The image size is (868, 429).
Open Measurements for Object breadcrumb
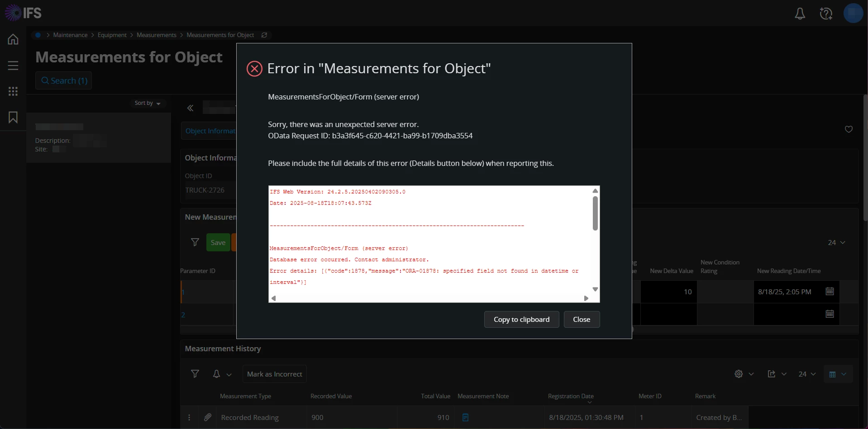(x=220, y=35)
